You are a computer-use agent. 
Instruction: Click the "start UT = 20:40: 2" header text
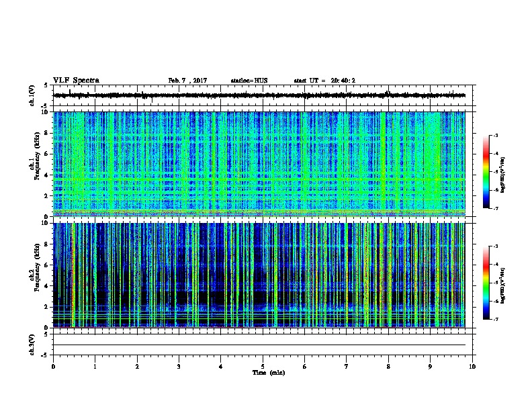(x=324, y=81)
